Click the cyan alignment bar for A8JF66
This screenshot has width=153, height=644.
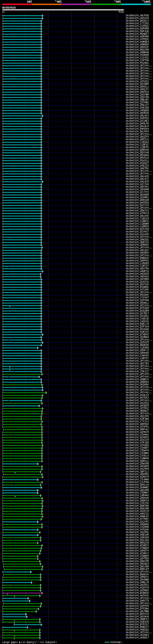tap(23, 16)
